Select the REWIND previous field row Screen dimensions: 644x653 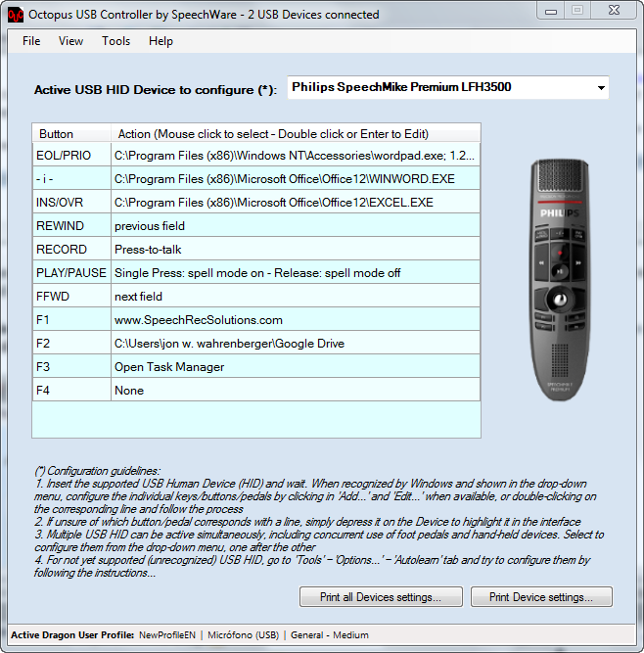pyautogui.click(x=294, y=226)
